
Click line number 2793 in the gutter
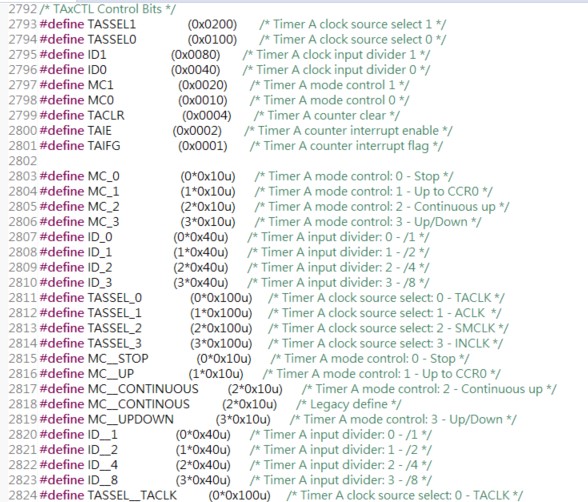pos(22,24)
